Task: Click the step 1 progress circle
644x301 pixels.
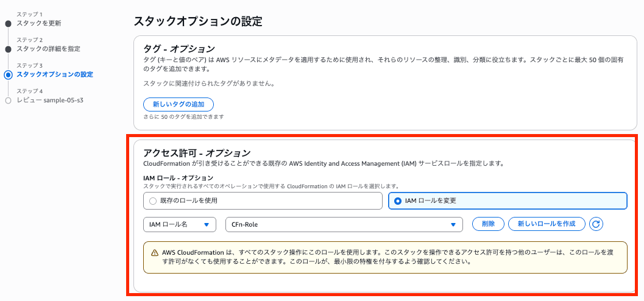Action: click(8, 24)
